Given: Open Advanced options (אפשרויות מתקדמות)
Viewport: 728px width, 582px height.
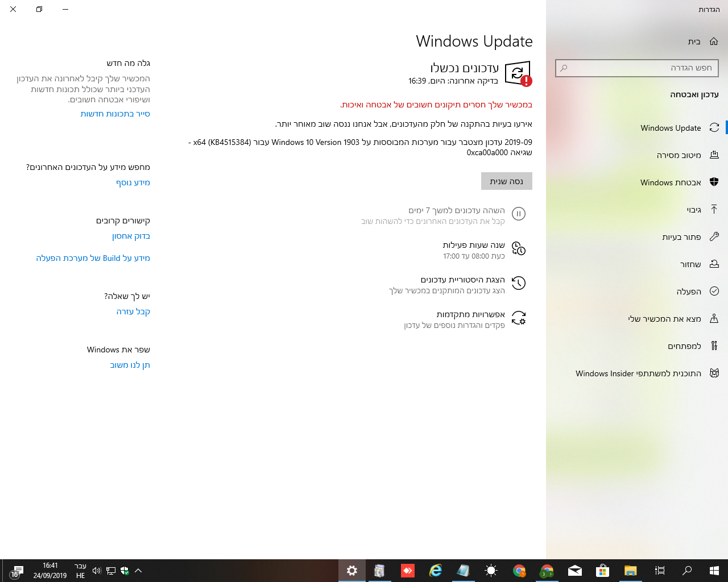Looking at the screenshot, I should click(x=465, y=319).
